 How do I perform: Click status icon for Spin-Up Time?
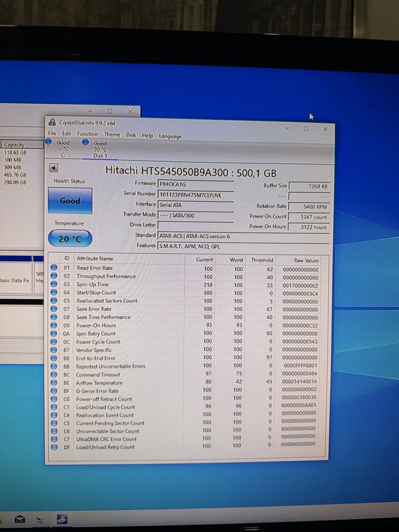coord(54,284)
